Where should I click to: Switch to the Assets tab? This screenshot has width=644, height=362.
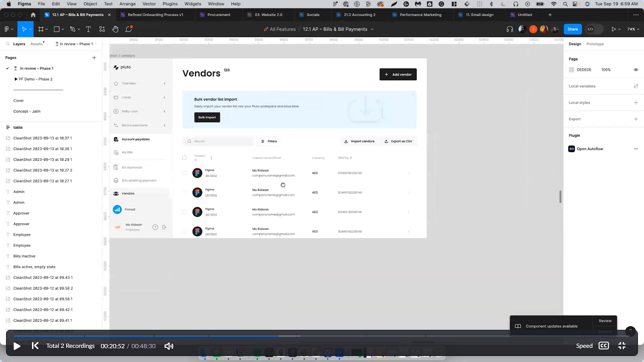(36, 44)
